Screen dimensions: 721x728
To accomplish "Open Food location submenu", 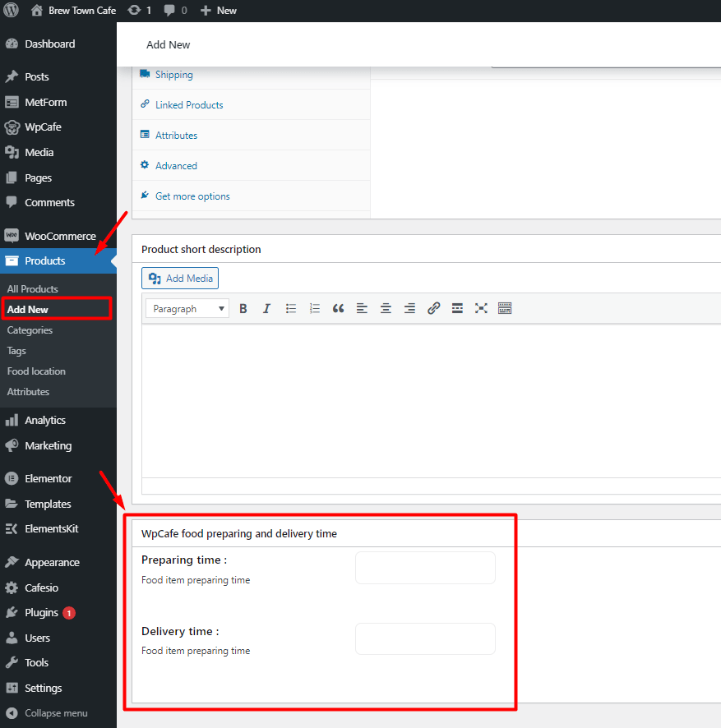I will click(36, 371).
